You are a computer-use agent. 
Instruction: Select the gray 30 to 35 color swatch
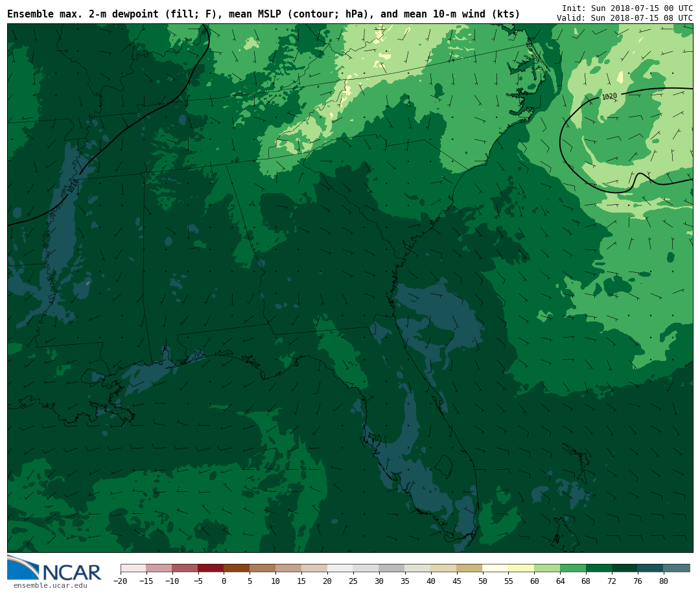(x=391, y=568)
